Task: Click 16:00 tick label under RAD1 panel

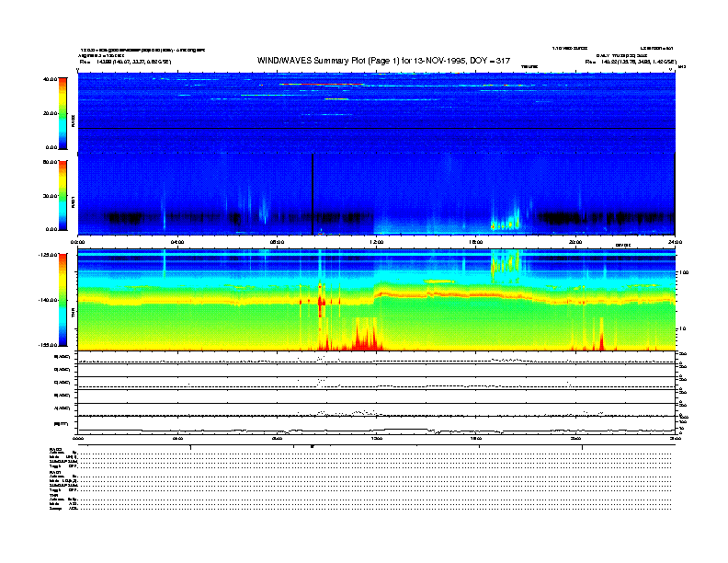Action: [476, 242]
